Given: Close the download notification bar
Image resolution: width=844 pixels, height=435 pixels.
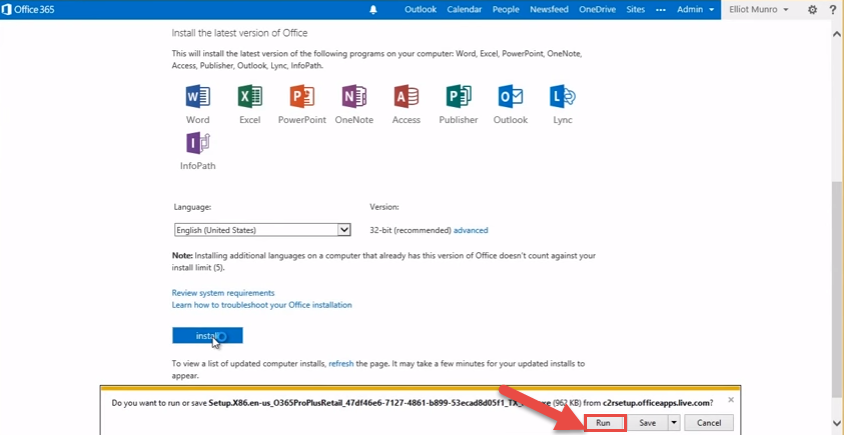Looking at the screenshot, I should [x=730, y=399].
